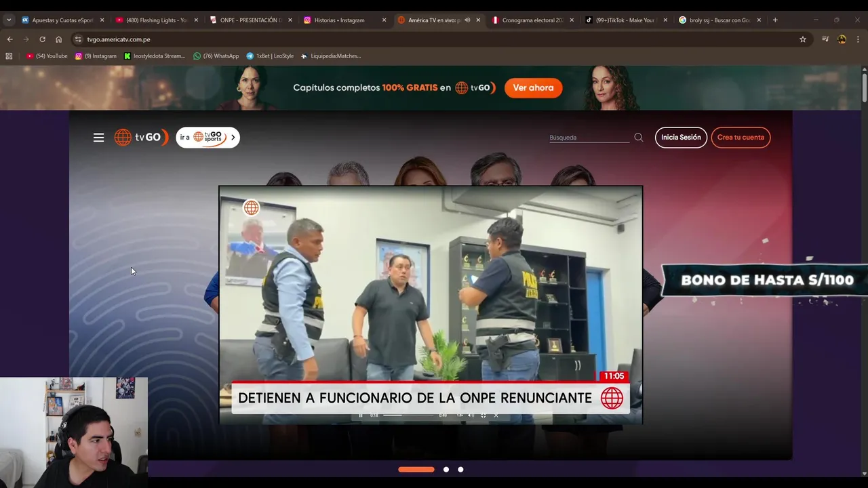868x488 pixels.
Task: Open Liquipedia Matches bookmark
Action: (331, 56)
